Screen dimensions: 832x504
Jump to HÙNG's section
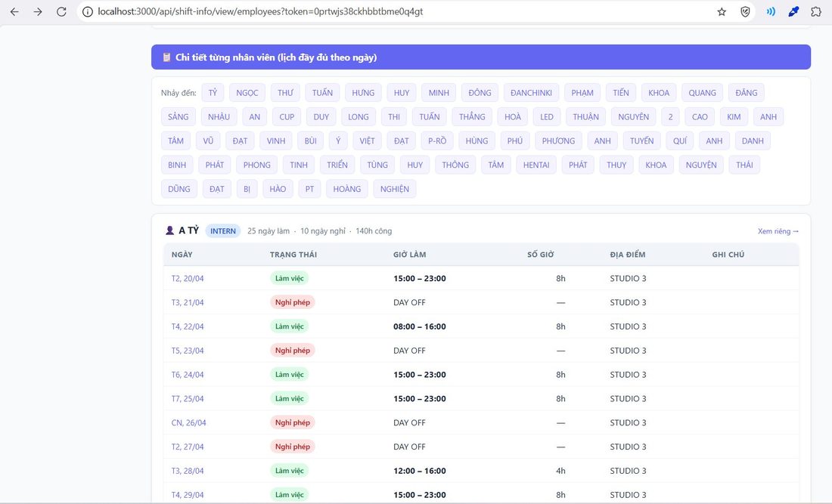point(477,141)
